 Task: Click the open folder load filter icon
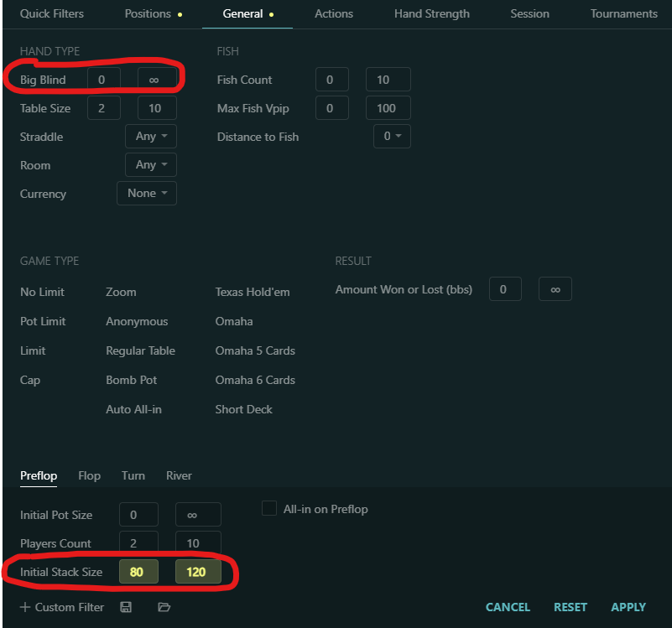pyautogui.click(x=164, y=607)
